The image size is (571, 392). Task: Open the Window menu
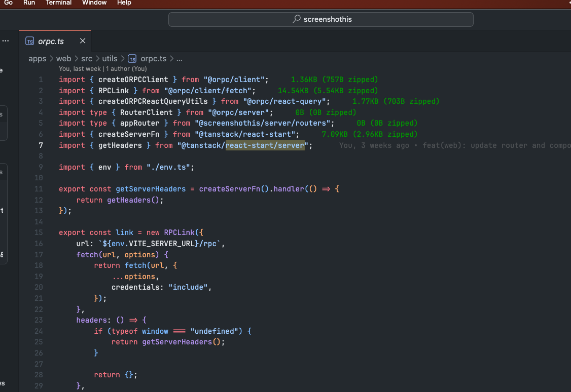[94, 3]
